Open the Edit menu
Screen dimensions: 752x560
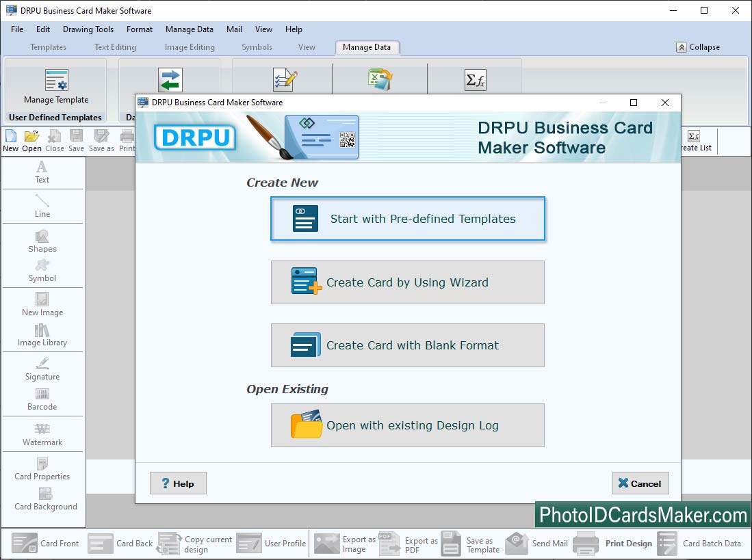point(43,29)
